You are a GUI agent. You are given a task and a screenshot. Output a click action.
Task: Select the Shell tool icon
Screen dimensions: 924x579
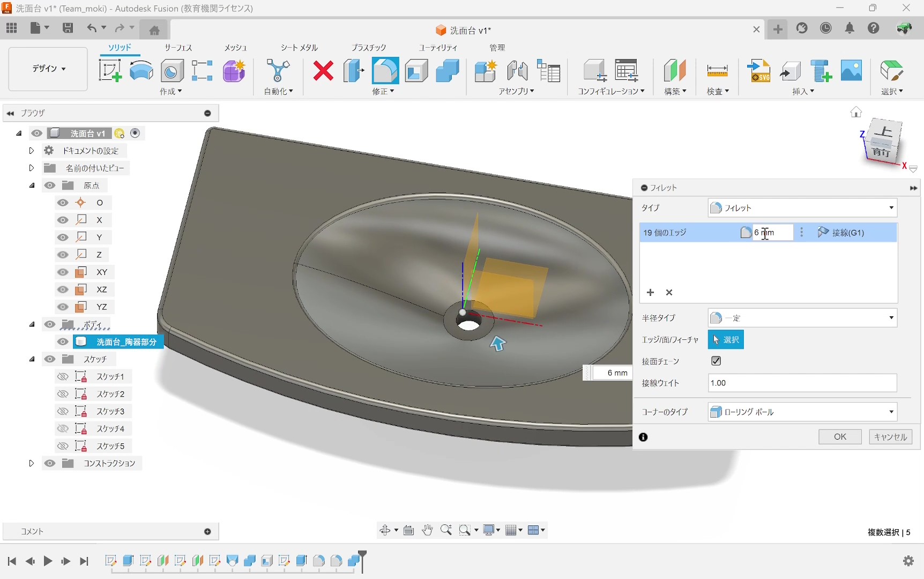(x=416, y=71)
